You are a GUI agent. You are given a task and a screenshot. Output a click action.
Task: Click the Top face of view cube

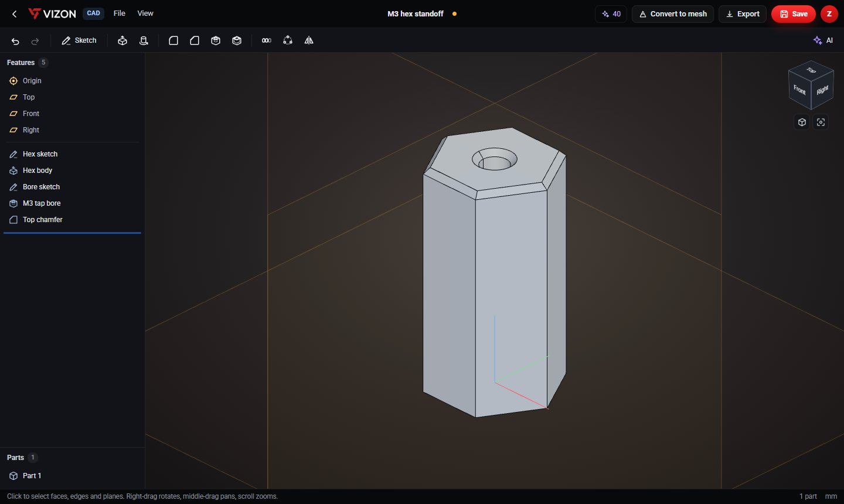(x=811, y=70)
